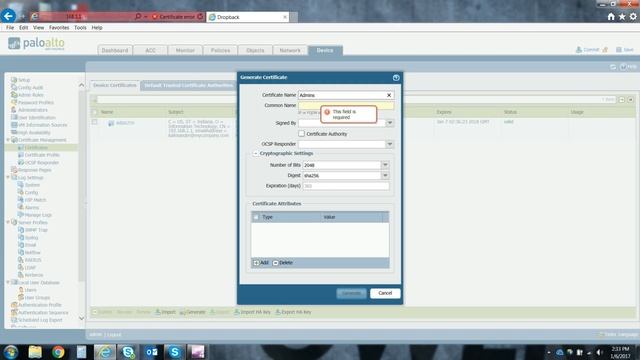Open Windows Start menu
This screenshot has height=360, width=640.
tap(11, 352)
